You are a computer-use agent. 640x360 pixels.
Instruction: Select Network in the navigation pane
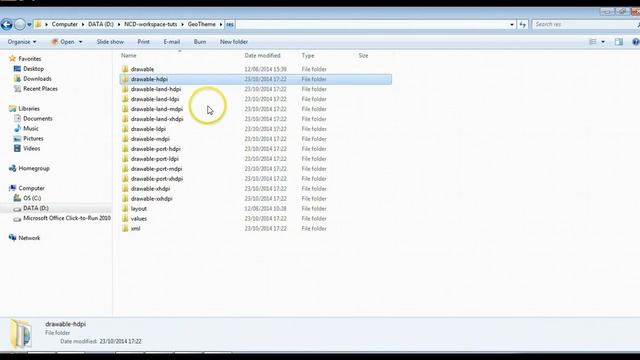(29, 238)
